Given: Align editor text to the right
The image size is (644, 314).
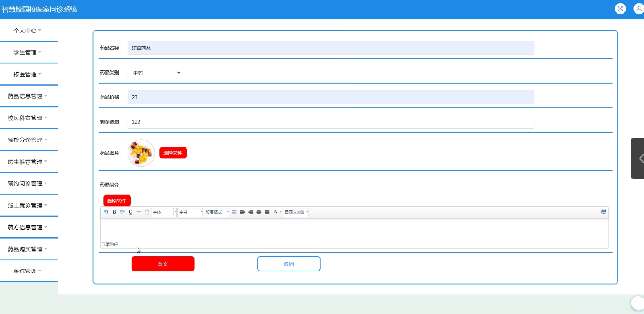Looking at the screenshot, I should click(x=251, y=212).
